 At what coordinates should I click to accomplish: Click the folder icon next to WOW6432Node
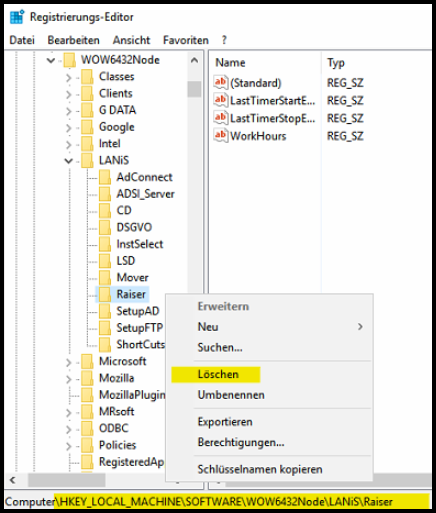(x=70, y=60)
